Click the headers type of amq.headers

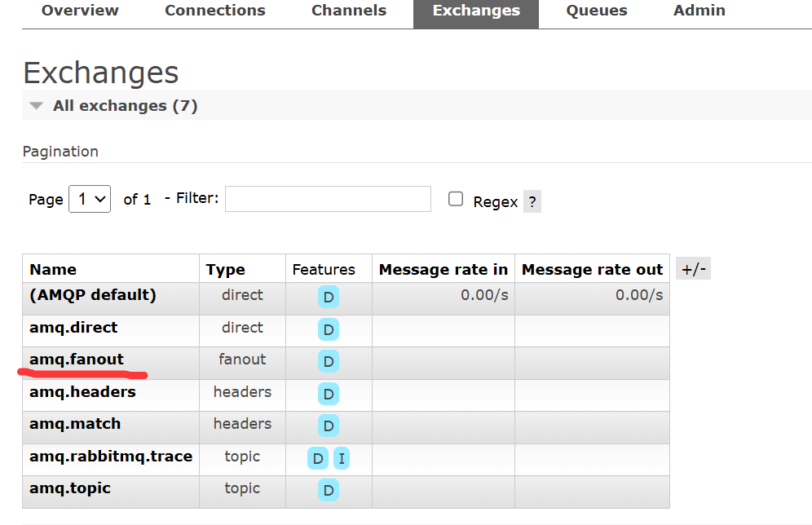pyautogui.click(x=242, y=392)
